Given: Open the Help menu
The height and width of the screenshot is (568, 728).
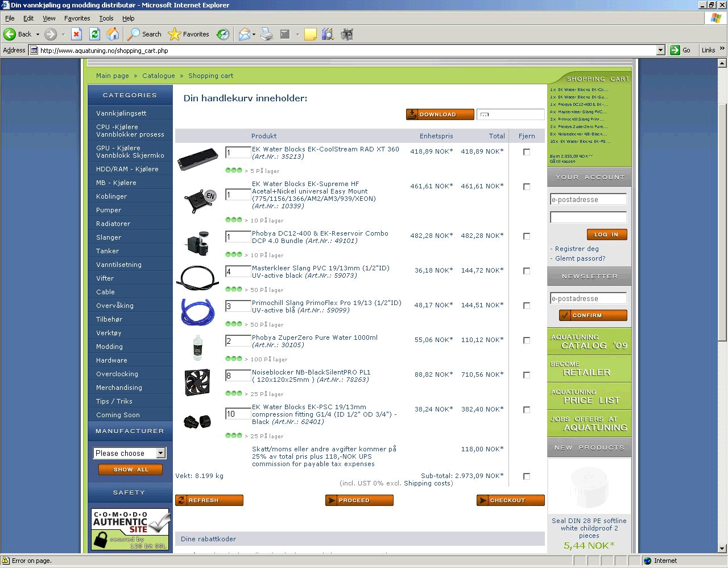Looking at the screenshot, I should [129, 18].
